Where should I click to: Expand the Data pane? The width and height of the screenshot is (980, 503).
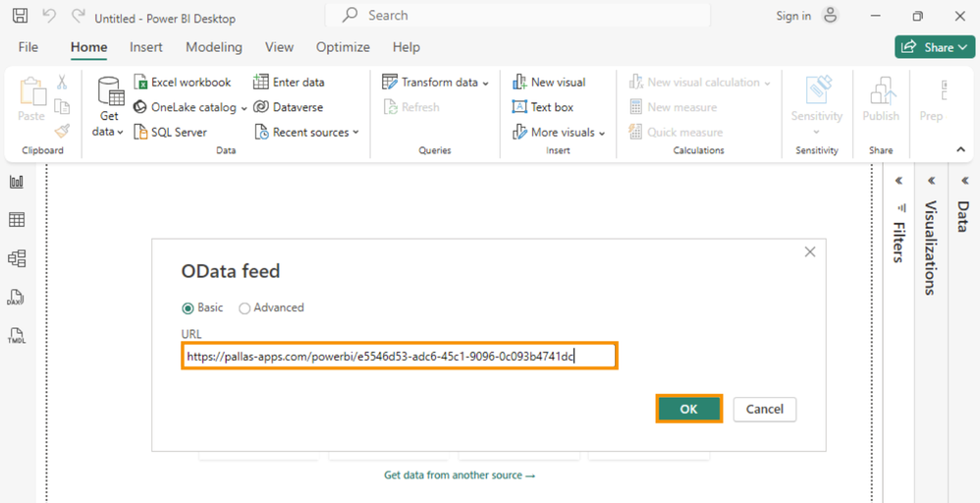tap(963, 181)
